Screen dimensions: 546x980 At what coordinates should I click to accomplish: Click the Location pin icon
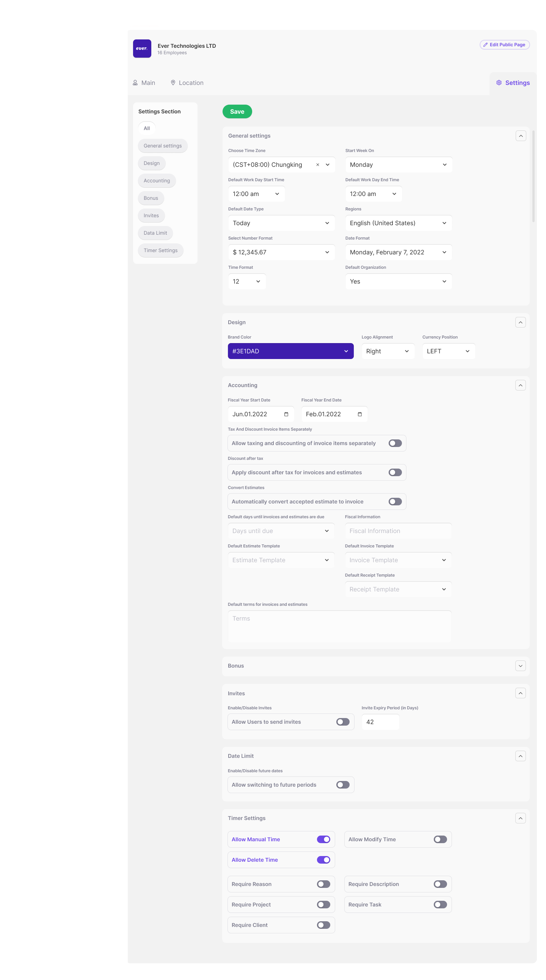point(173,83)
